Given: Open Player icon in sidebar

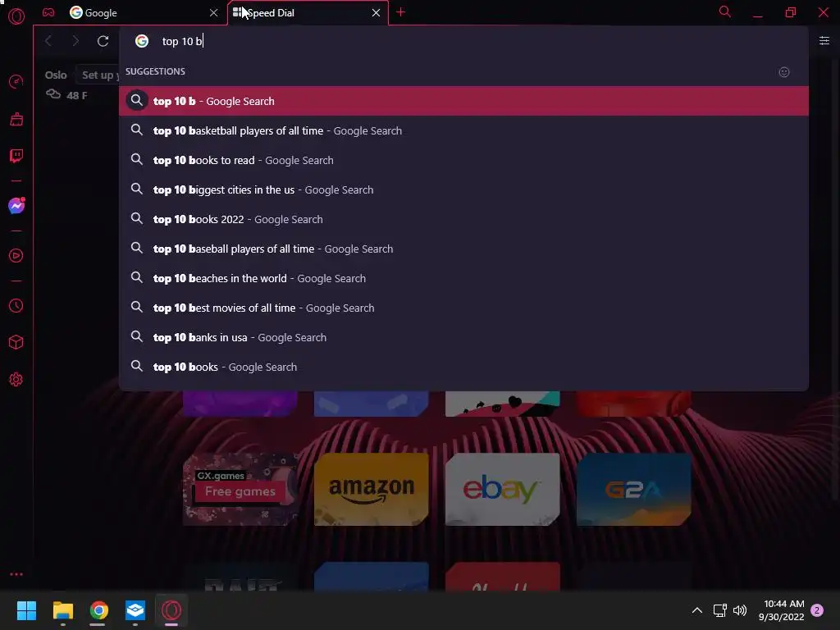Looking at the screenshot, I should 16,256.
